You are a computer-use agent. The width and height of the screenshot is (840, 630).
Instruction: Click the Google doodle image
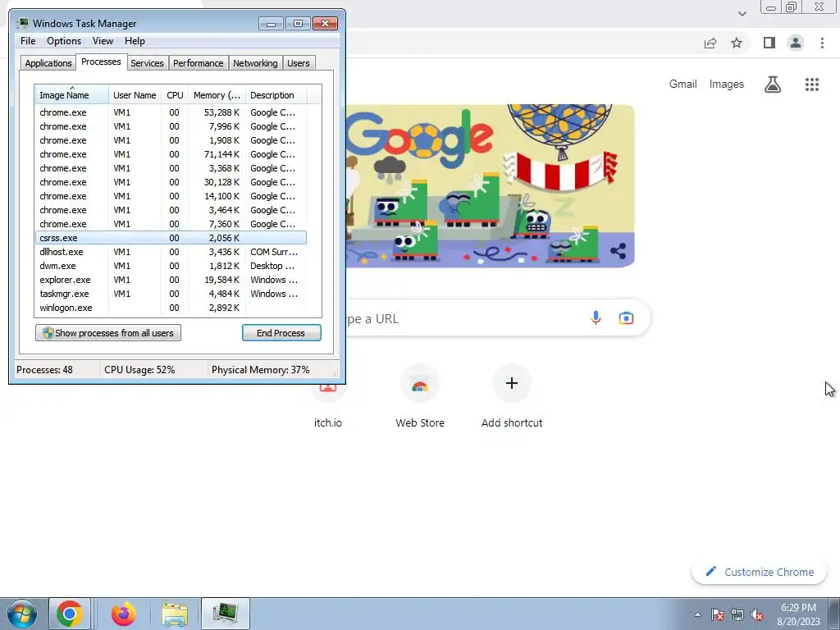[491, 186]
